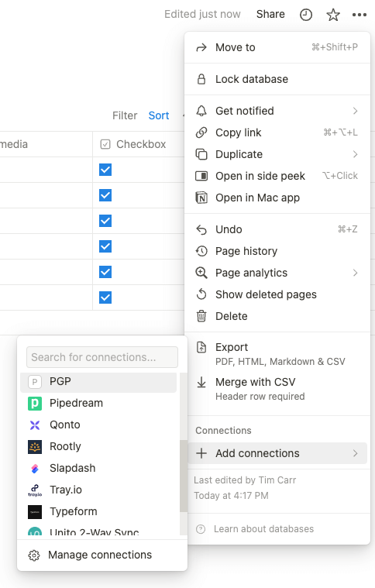Open Manage connections
Viewport: 375px width, 588px height.
pos(102,555)
